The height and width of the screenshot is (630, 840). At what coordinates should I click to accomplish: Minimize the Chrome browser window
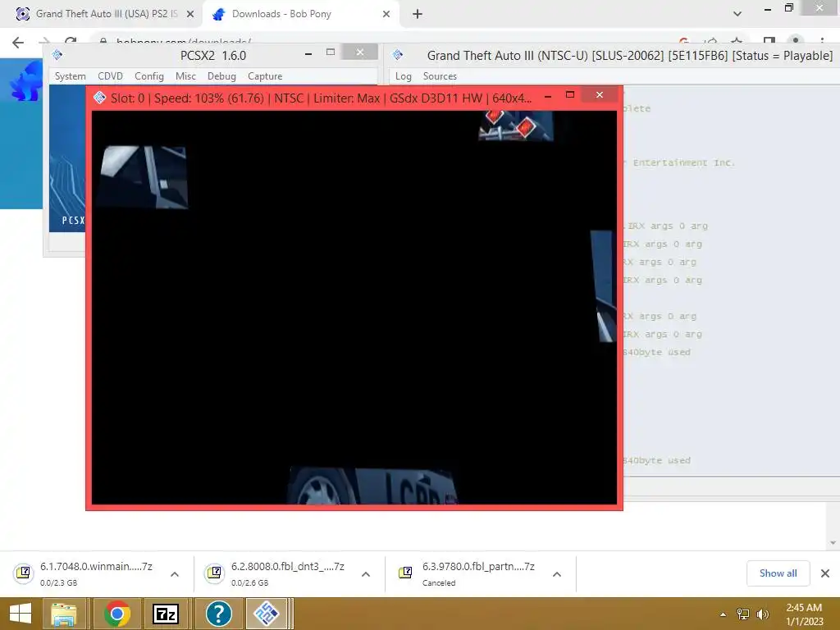(768, 9)
